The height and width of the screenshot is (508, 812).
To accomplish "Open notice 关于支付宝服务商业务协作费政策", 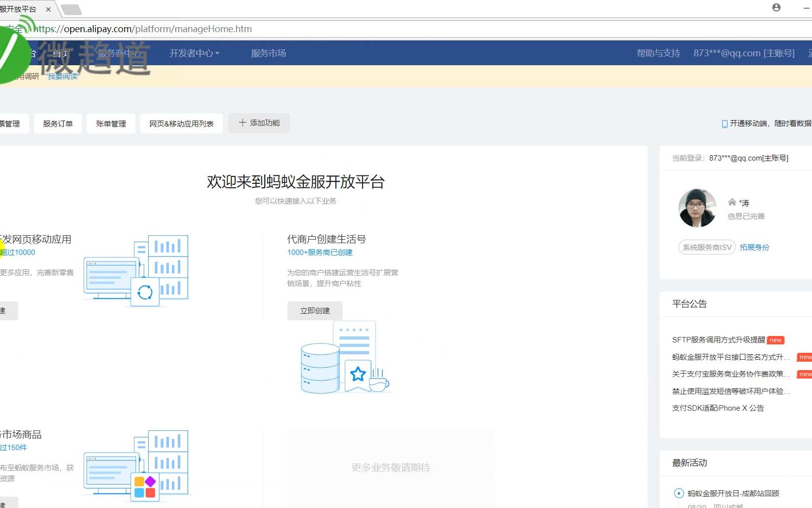I will [x=731, y=374].
